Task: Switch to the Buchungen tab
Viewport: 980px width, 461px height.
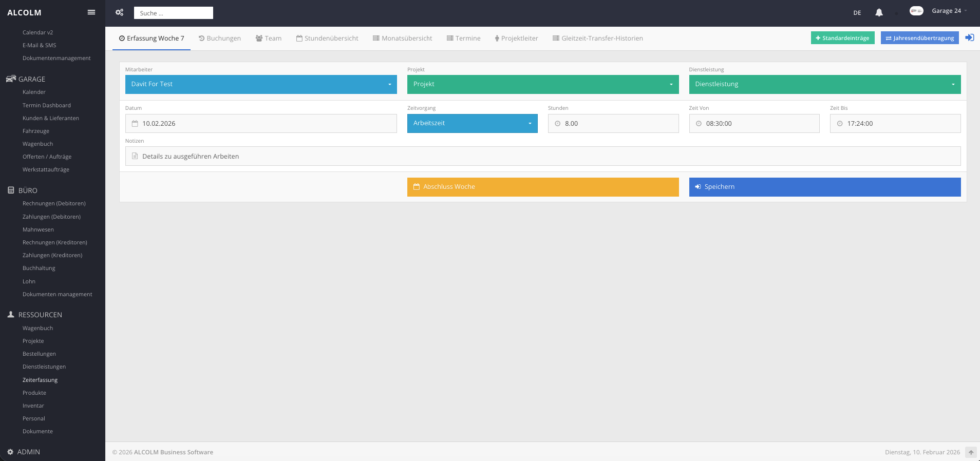Action: (220, 39)
